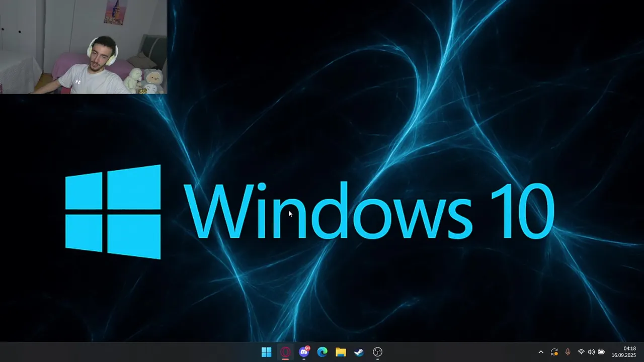
Task: Click the sync update tray icon
Action: coord(554,352)
